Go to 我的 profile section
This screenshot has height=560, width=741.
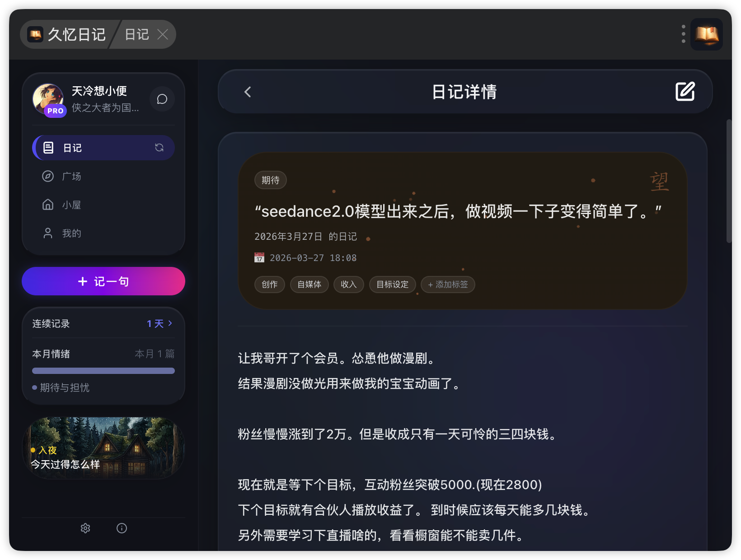103,233
